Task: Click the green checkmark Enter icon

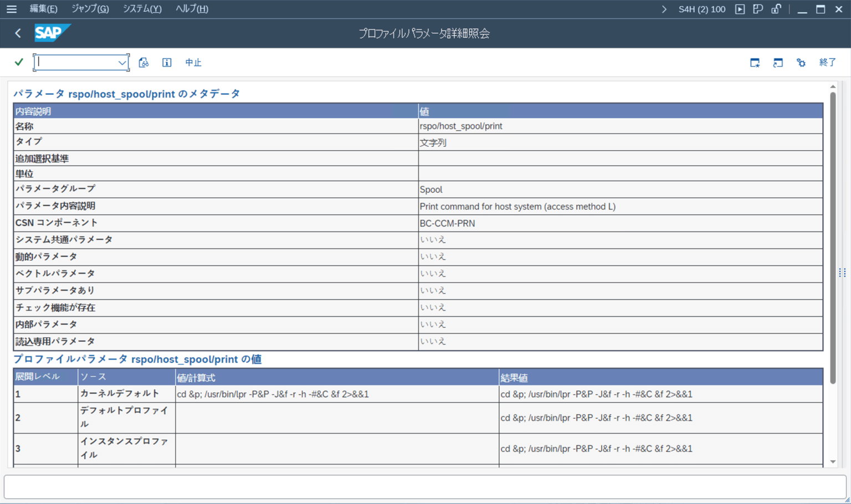Action: 18,62
